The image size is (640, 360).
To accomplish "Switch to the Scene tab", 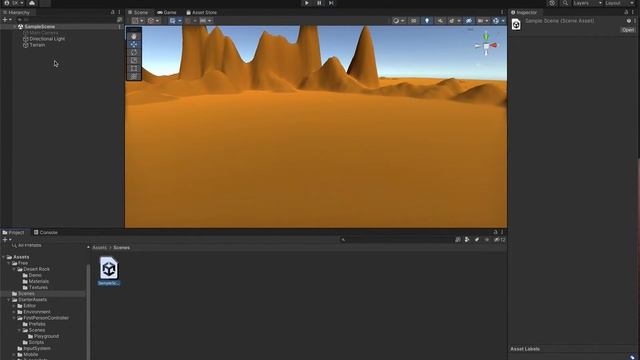I will coord(138,12).
